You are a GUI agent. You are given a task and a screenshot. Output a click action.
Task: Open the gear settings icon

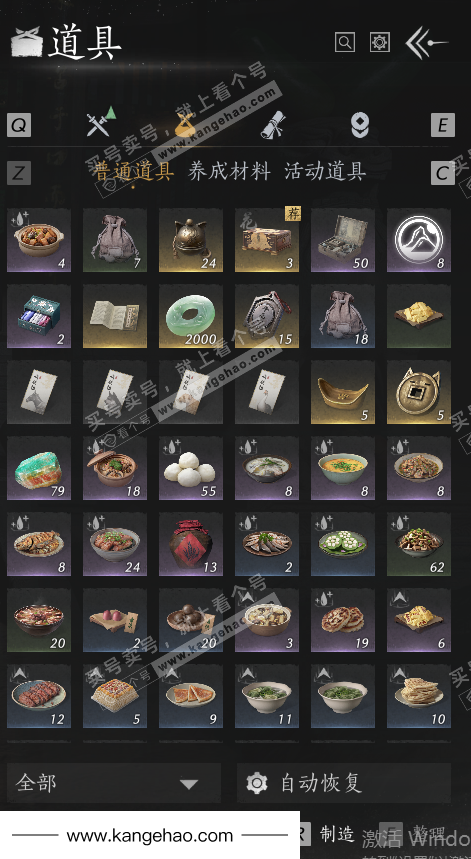point(380,42)
